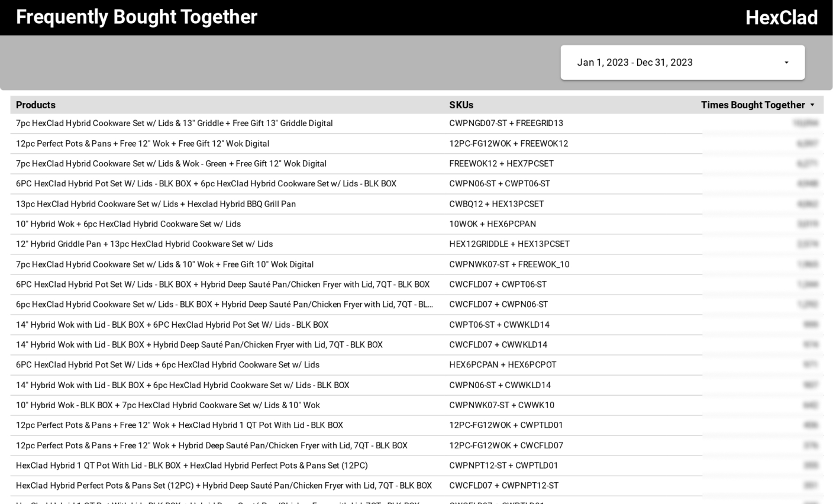Click the 14" Hybrid Wok + 6PC Pot Set product row
The width and height of the screenshot is (833, 504).
pos(172,325)
